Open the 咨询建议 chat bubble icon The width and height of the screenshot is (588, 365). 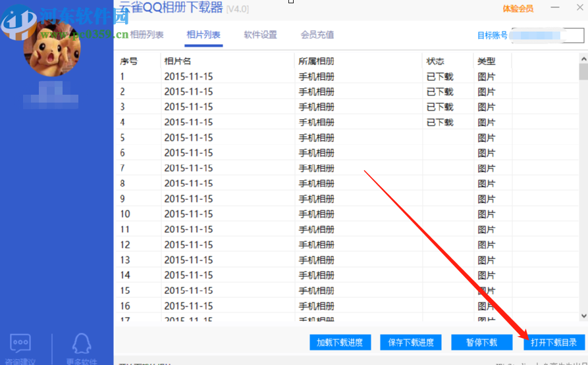click(x=20, y=343)
